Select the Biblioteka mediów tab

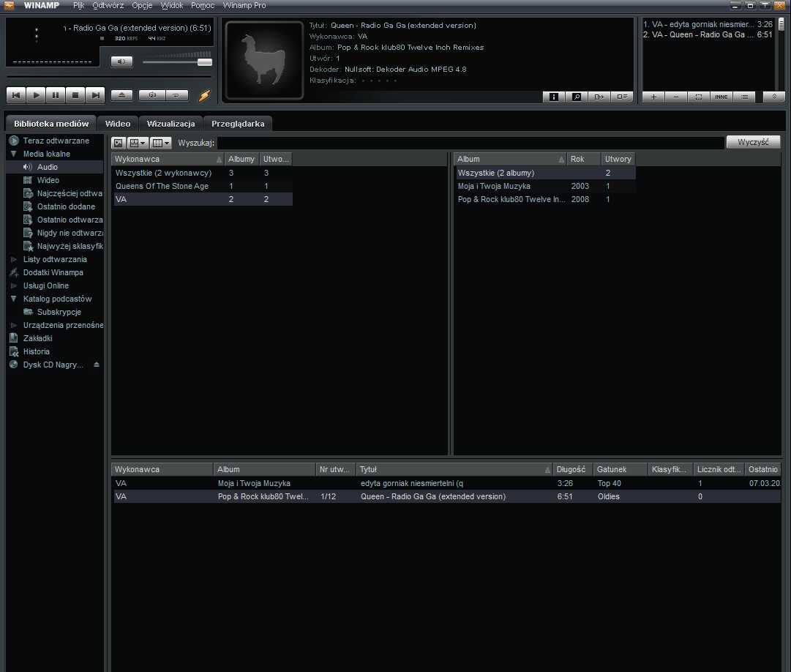pos(51,124)
